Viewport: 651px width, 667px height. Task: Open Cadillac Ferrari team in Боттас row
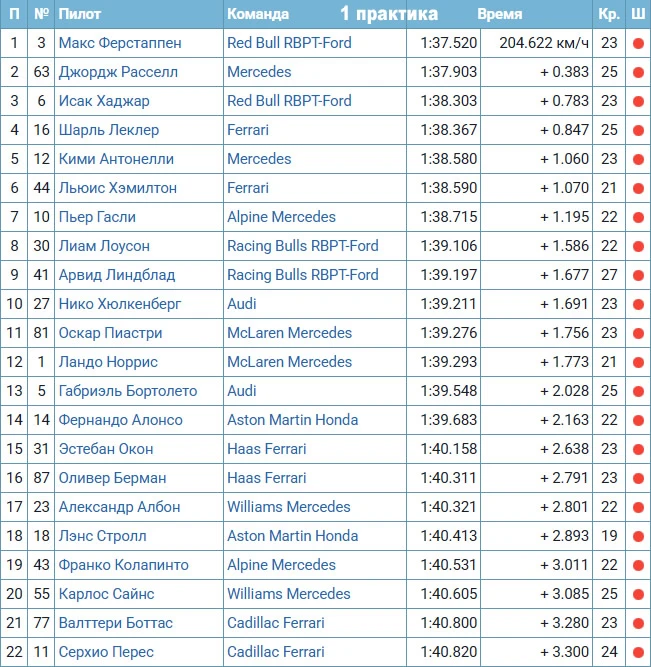(276, 623)
